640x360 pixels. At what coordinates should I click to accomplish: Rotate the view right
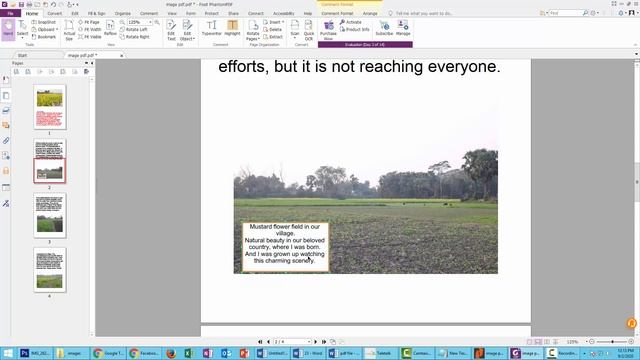135,37
